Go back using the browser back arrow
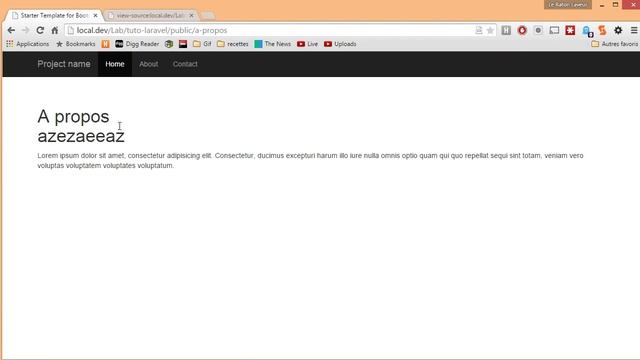Viewport: 640px width, 360px height. coord(11,30)
